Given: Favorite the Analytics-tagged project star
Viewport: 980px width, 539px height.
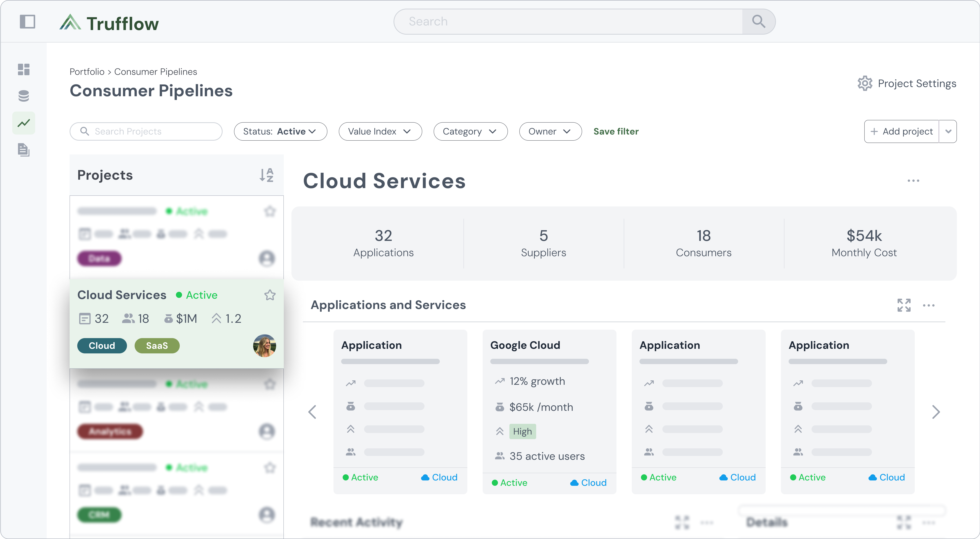Looking at the screenshot, I should [270, 384].
